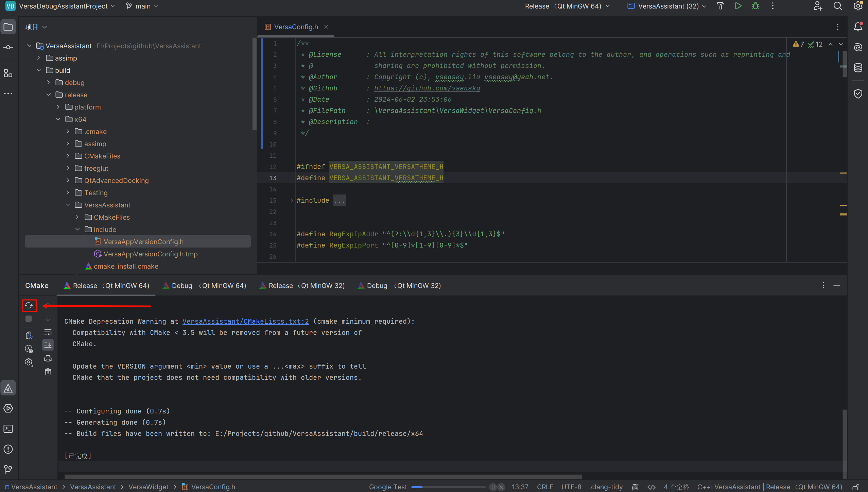
Task: Open the Database tool window icon
Action: [x=858, y=68]
